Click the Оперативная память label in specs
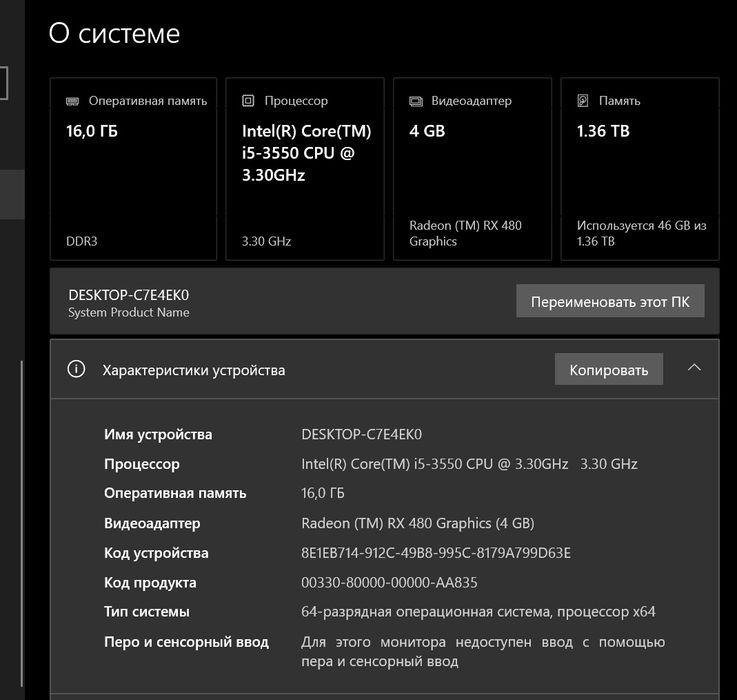This screenshot has height=700, width=737. click(175, 493)
